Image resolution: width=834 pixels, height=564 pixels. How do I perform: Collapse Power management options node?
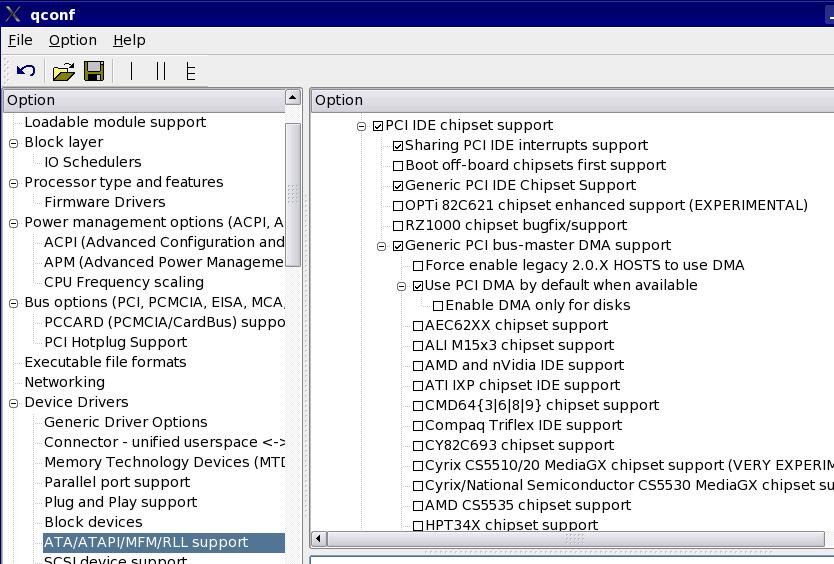[x=13, y=223]
